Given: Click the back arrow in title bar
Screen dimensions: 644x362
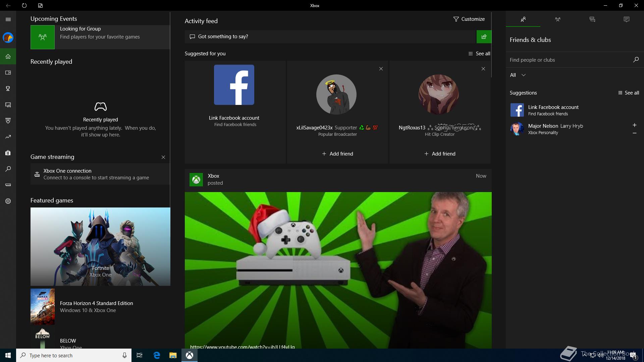Looking at the screenshot, I should point(8,5).
